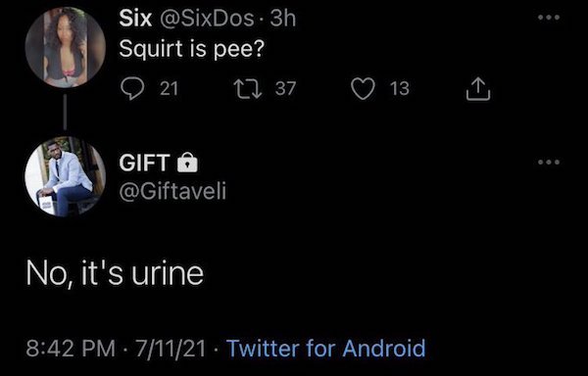Screen dimensions: 588x376
Task: Retweet the Six tweet via arrows icon
Action: click(248, 89)
